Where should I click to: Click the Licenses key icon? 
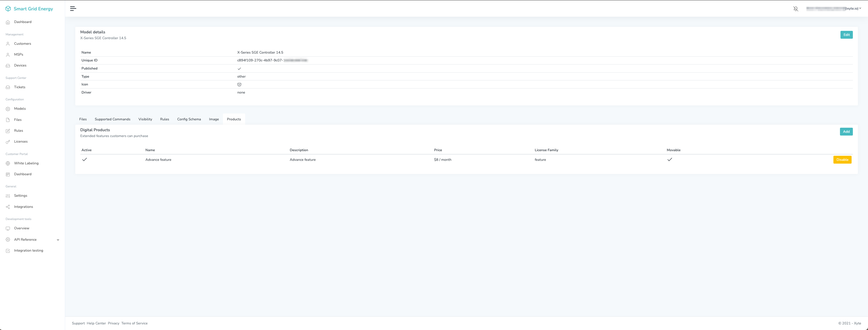[8, 142]
